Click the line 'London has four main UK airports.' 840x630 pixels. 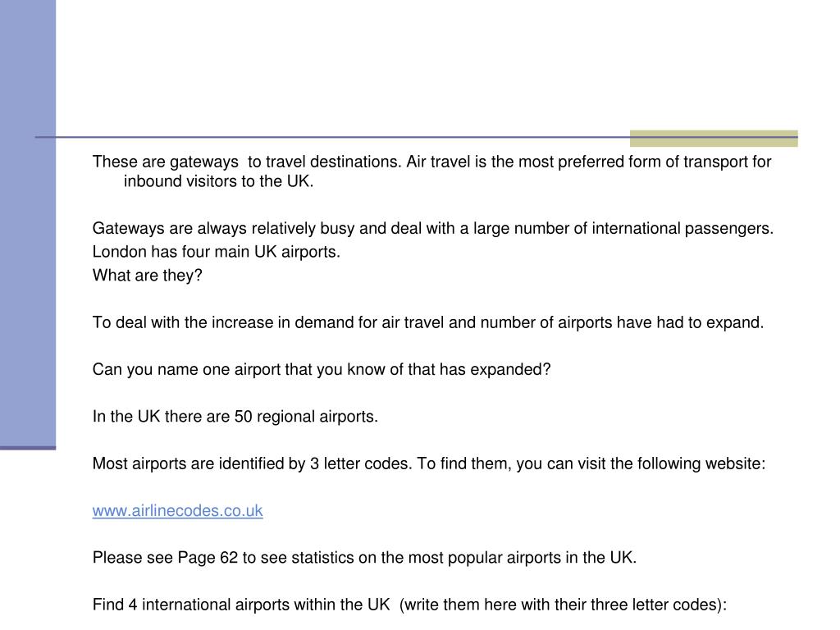[x=217, y=252]
